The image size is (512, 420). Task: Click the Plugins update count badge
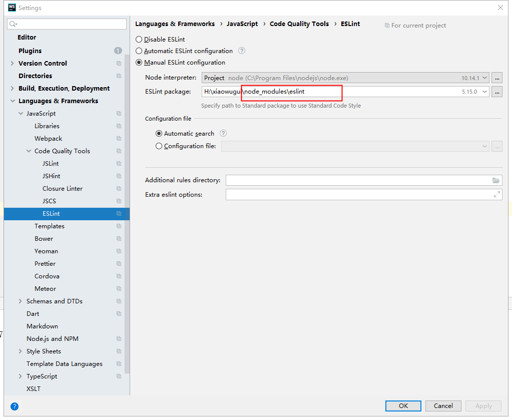coord(118,51)
